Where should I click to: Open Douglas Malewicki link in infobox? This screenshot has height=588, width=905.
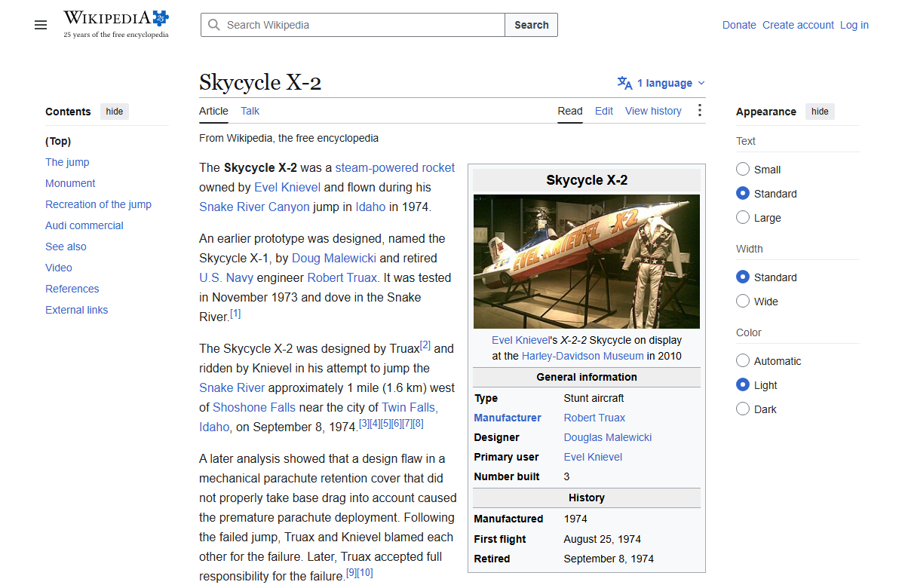[608, 437]
